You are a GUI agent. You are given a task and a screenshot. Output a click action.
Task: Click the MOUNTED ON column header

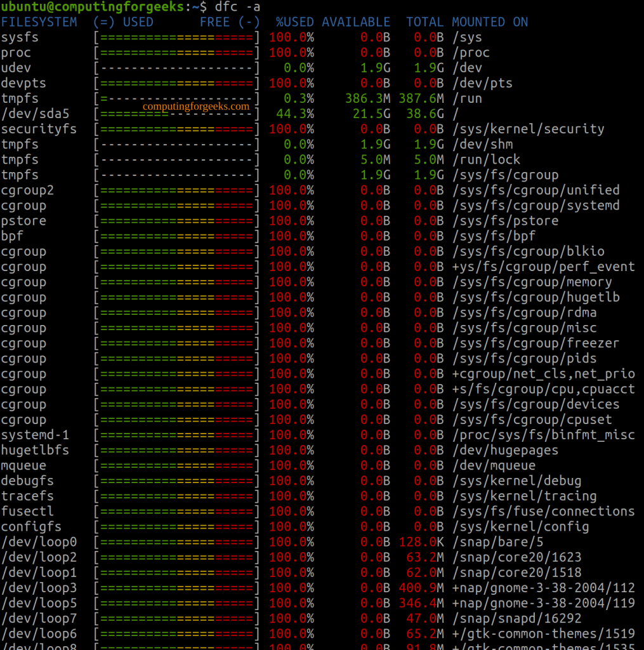pyautogui.click(x=490, y=22)
